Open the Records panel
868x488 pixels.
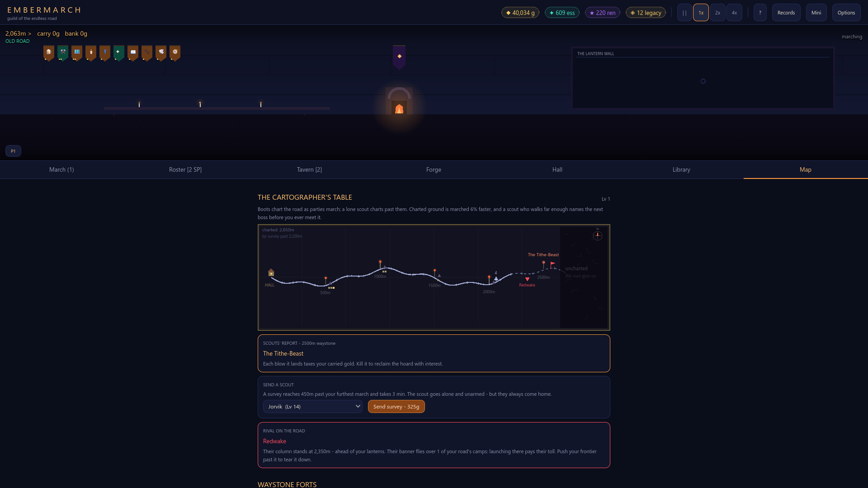tap(786, 13)
